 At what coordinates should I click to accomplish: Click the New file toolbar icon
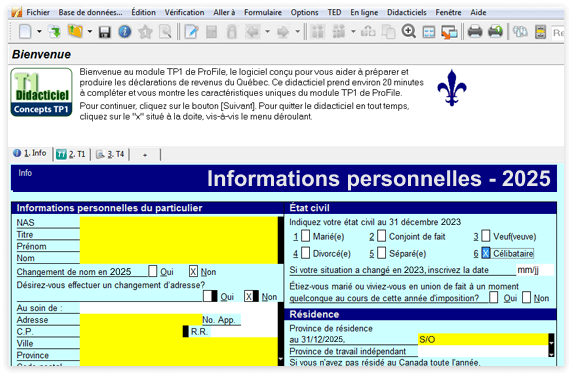(x=25, y=32)
